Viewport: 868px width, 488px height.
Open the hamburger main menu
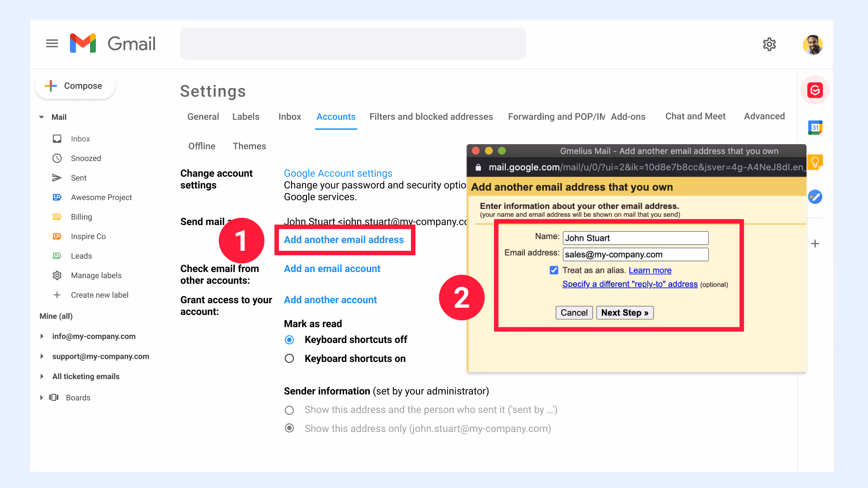click(52, 43)
